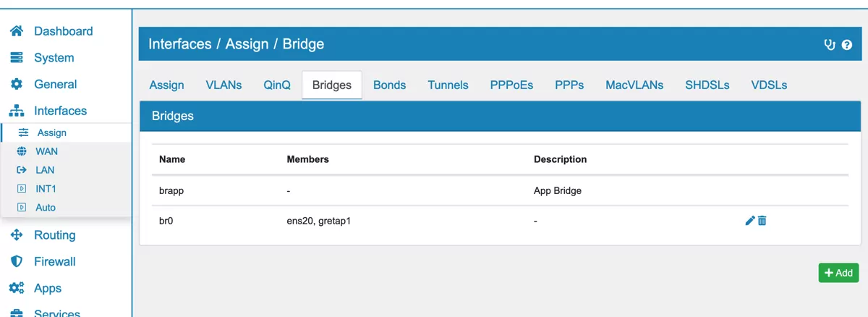Viewport: 868px width, 317px height.
Task: Click the General gear icon
Action: tap(16, 84)
